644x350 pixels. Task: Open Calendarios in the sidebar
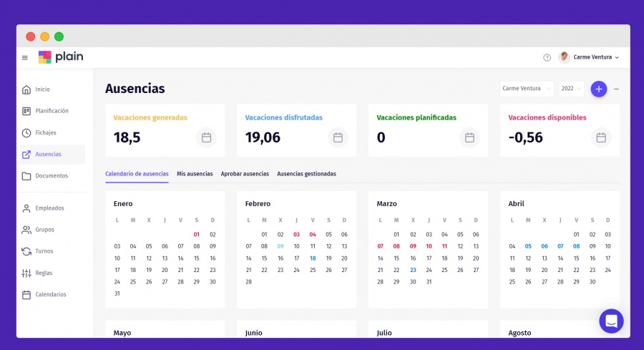52,295
